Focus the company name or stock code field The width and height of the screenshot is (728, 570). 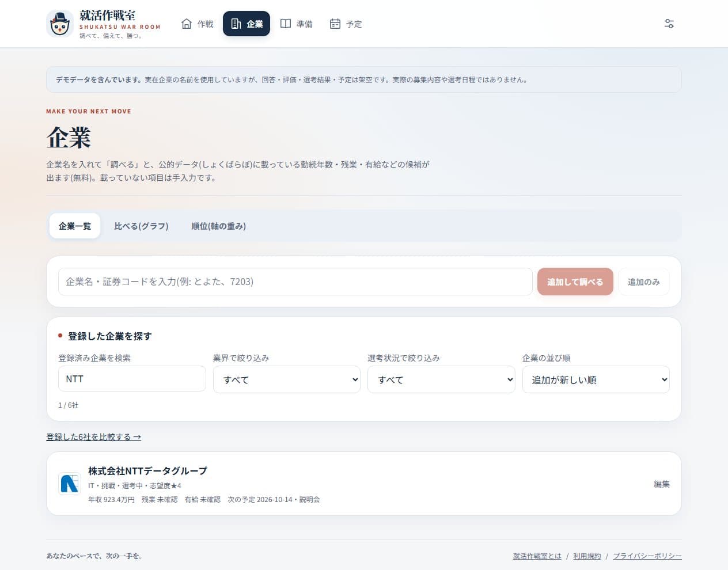[x=295, y=282]
